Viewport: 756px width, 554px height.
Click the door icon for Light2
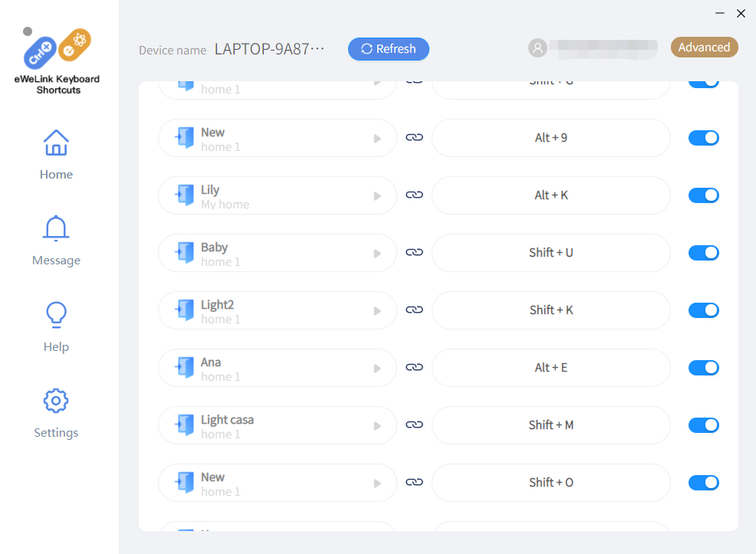[x=184, y=310]
